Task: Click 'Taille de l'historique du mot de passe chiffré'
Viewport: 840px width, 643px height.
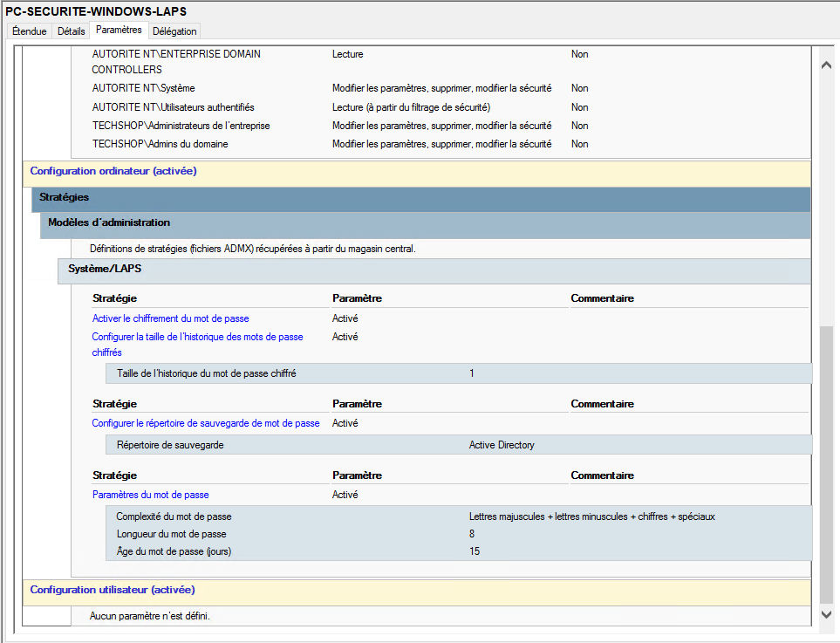Action: tap(206, 373)
